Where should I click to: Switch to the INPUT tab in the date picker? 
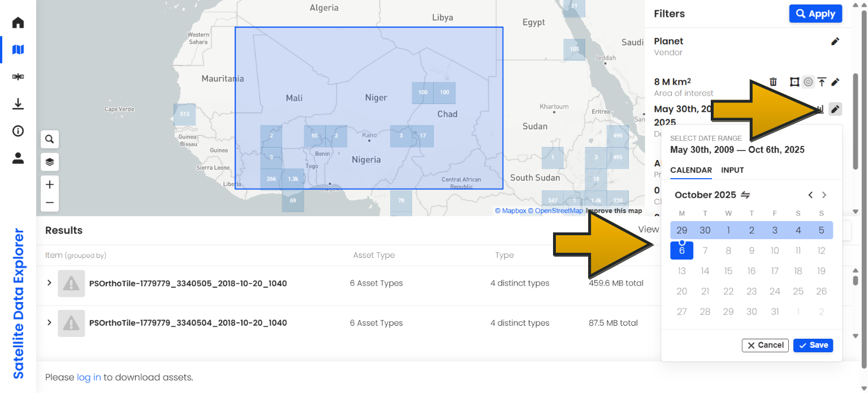point(732,170)
